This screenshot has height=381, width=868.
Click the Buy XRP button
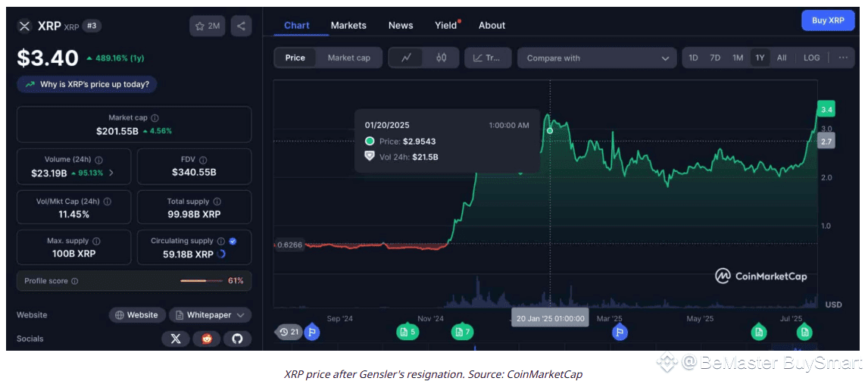point(828,20)
